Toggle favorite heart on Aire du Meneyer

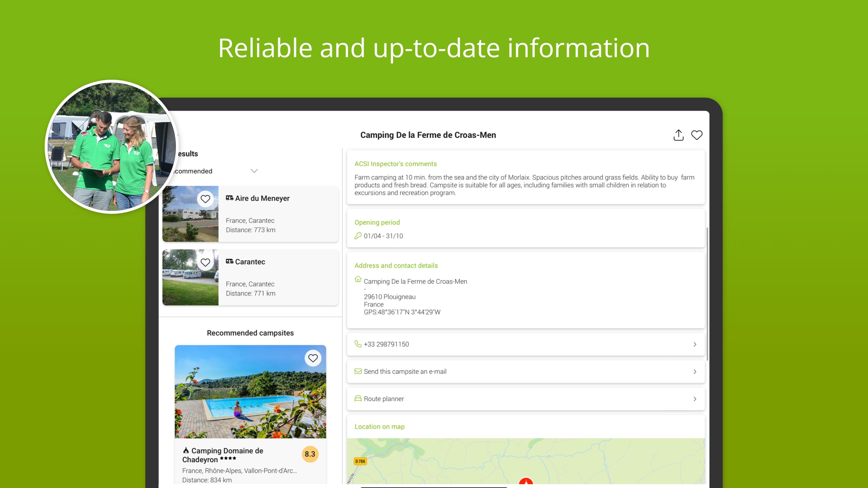tap(205, 199)
